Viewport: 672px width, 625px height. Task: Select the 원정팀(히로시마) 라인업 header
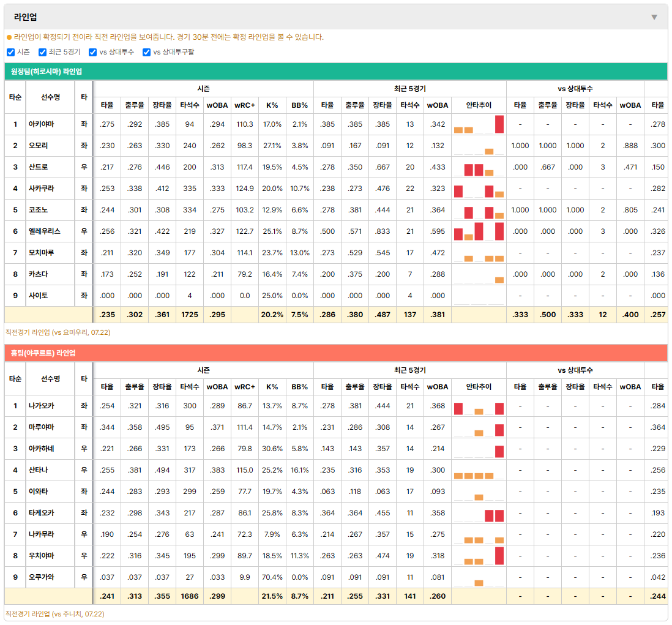pos(336,72)
